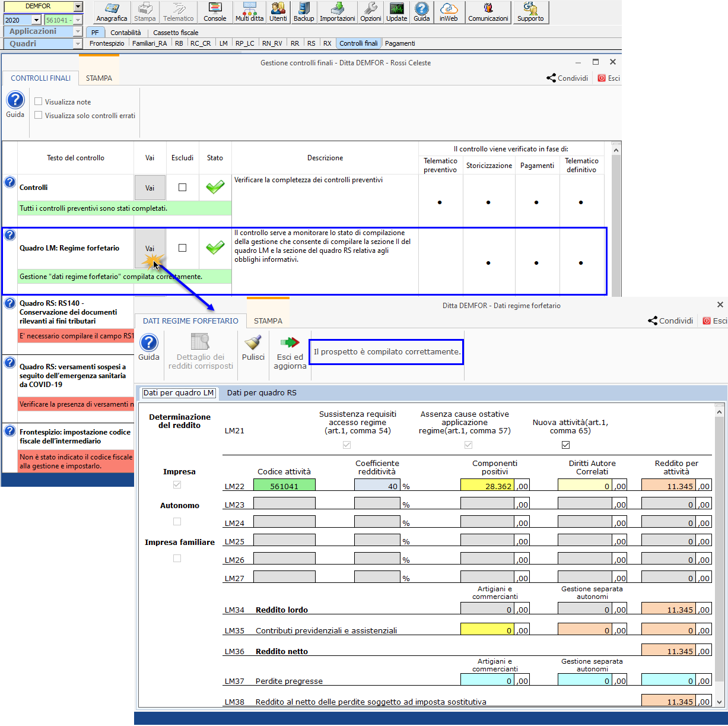This screenshot has height=726, width=728.
Task: Open the Anagrafica toolbar icon
Action: click(x=112, y=12)
